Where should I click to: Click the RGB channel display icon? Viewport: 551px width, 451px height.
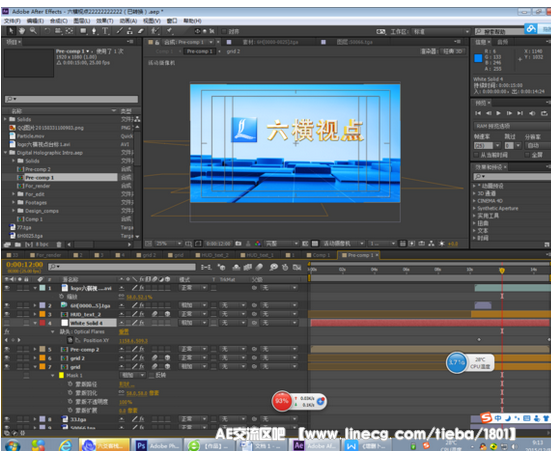pyautogui.click(x=258, y=243)
